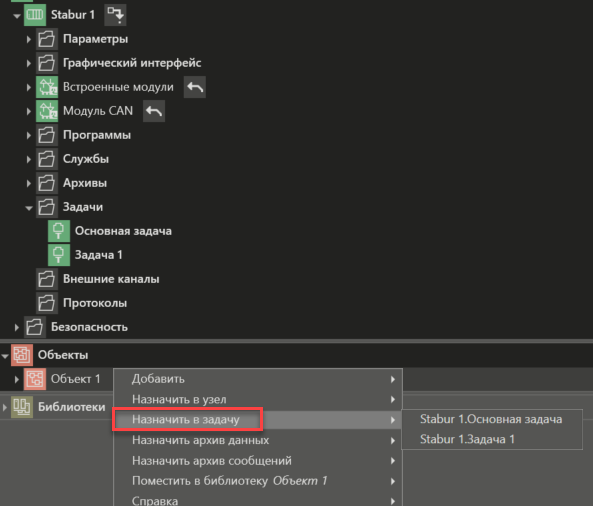Click the Библиотеки section icon

pos(22,407)
